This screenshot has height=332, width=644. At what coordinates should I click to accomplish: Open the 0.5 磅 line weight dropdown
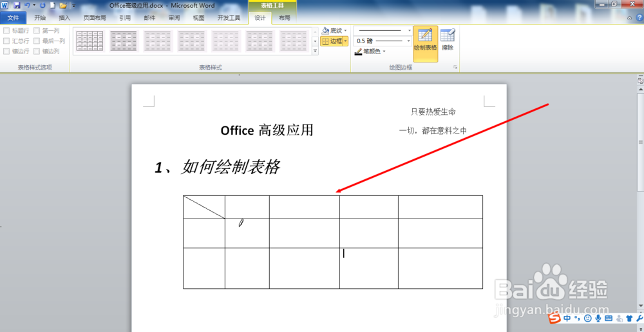409,41
